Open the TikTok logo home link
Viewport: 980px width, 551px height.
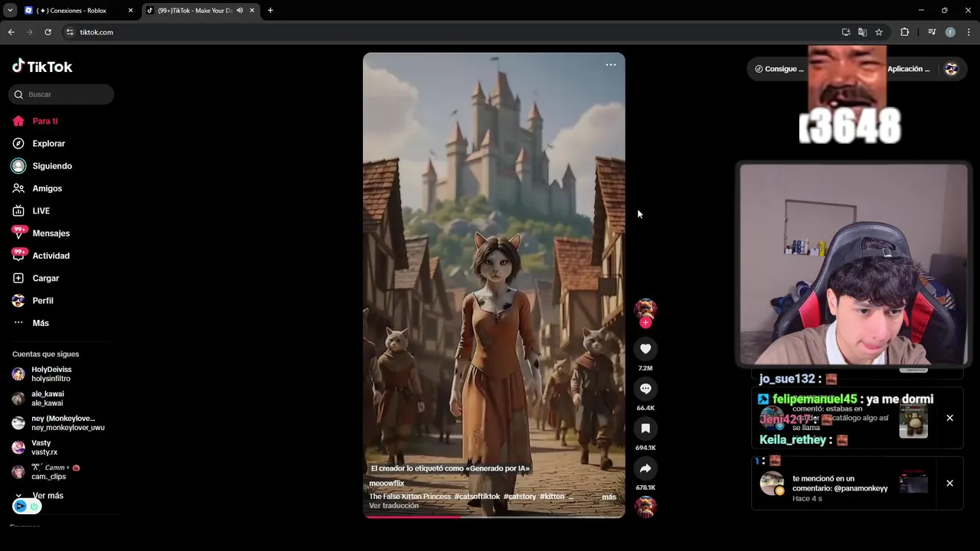[42, 67]
